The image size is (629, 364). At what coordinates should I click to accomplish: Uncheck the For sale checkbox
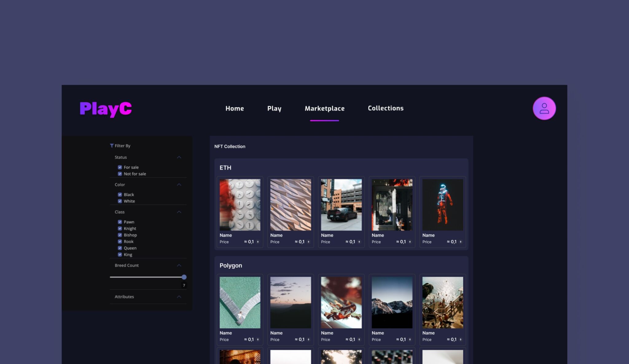point(120,167)
